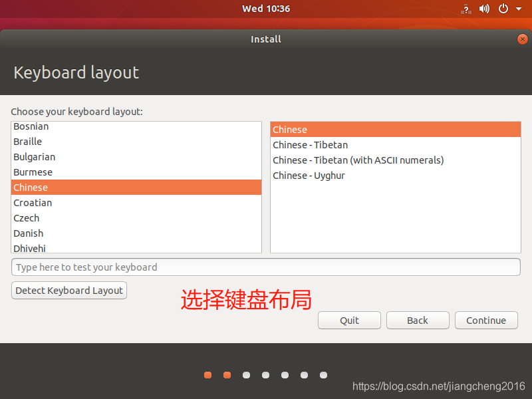Click the keyboard test input field
This screenshot has height=399, width=532.
(266, 267)
